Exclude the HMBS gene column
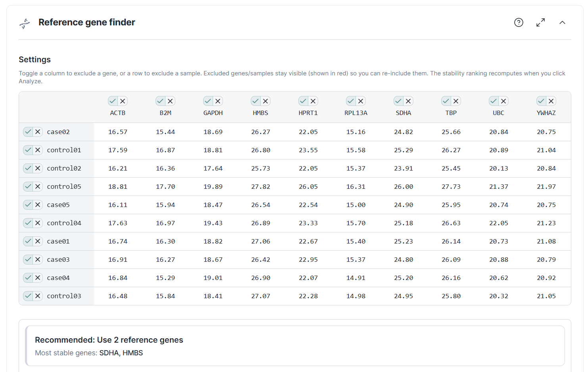Image resolution: width=588 pixels, height=372 pixels. [265, 101]
